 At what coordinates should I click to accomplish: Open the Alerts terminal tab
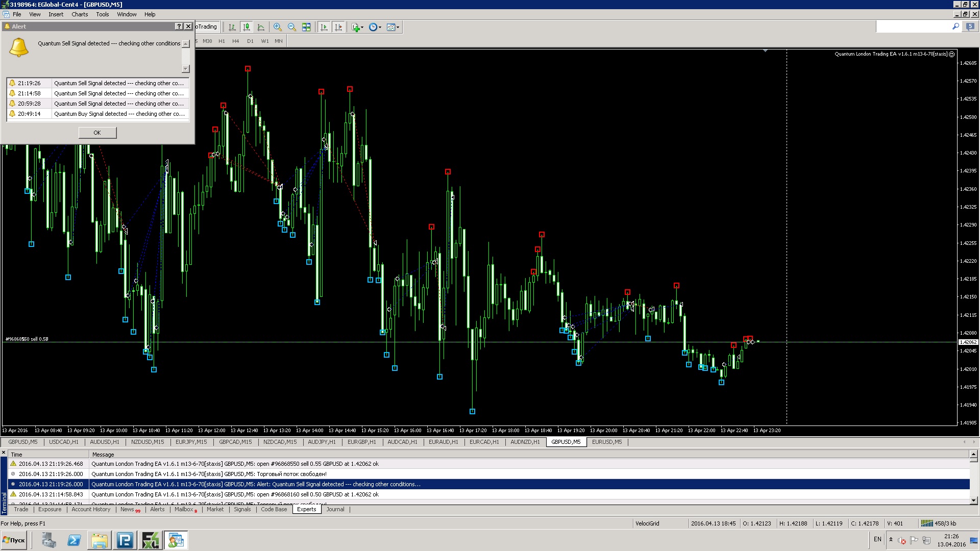[x=157, y=509]
